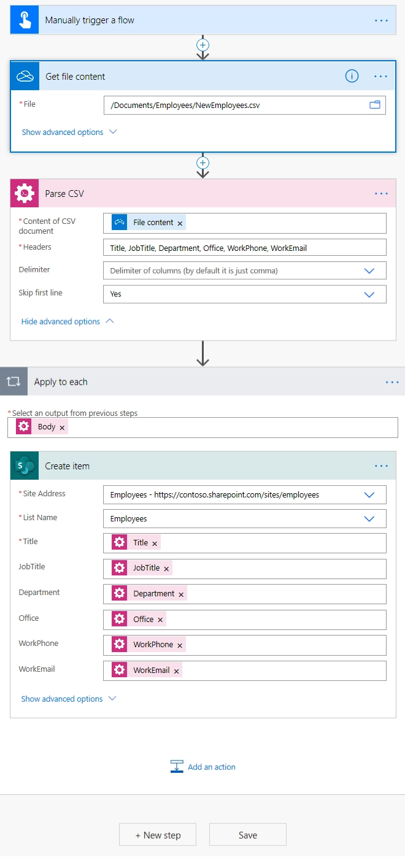Click the OneDrive cloud icon on Get file content

coord(25,76)
